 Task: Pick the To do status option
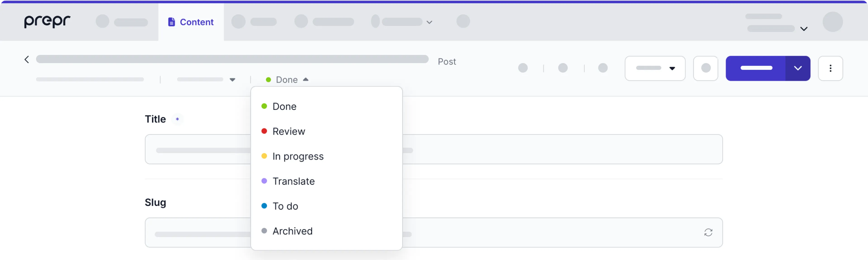point(285,206)
